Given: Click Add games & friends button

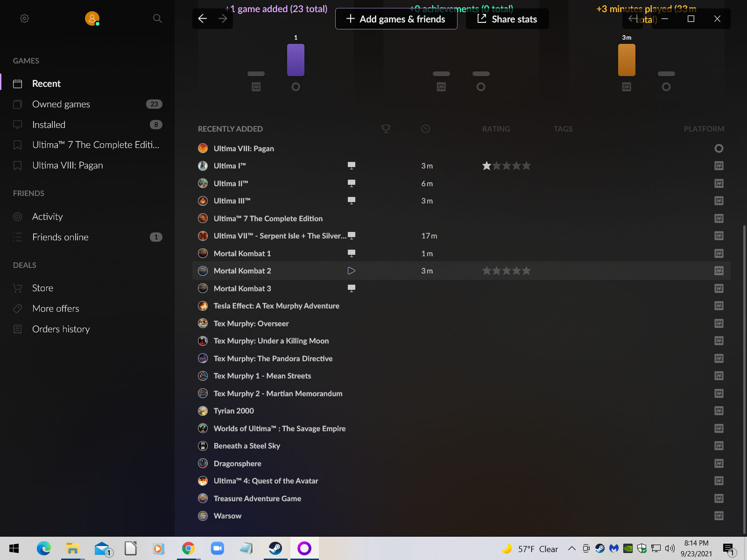Looking at the screenshot, I should coord(396,19).
